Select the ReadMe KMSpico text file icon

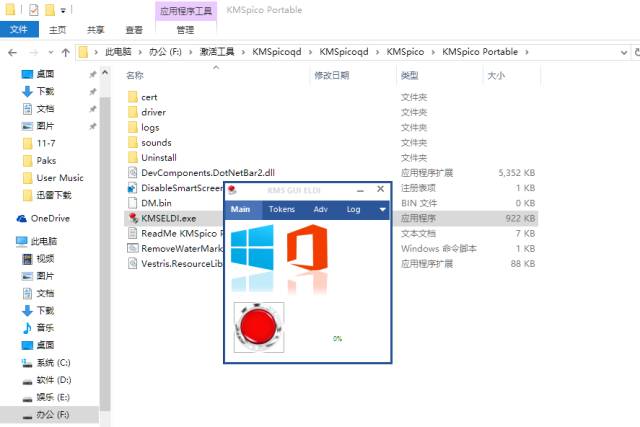pos(133,233)
